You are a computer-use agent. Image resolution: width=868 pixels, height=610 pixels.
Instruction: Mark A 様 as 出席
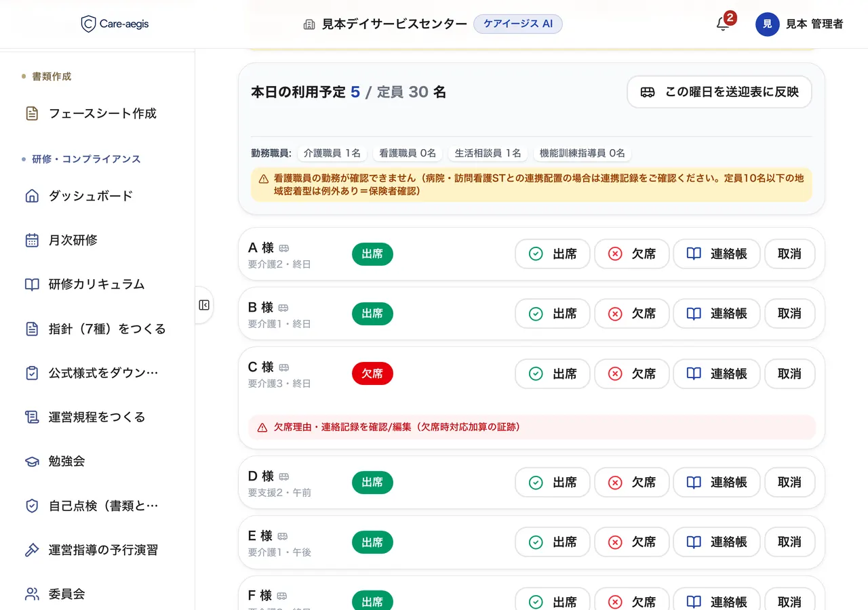click(x=553, y=254)
